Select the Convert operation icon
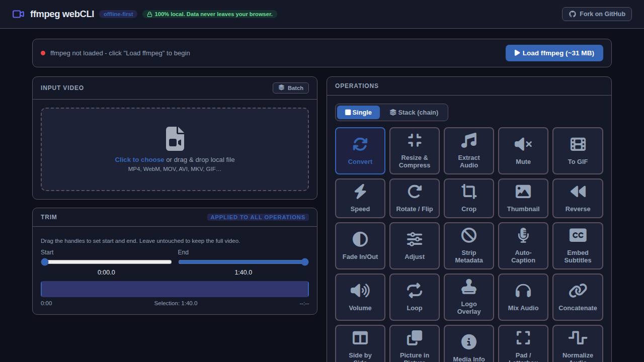 coord(360,144)
